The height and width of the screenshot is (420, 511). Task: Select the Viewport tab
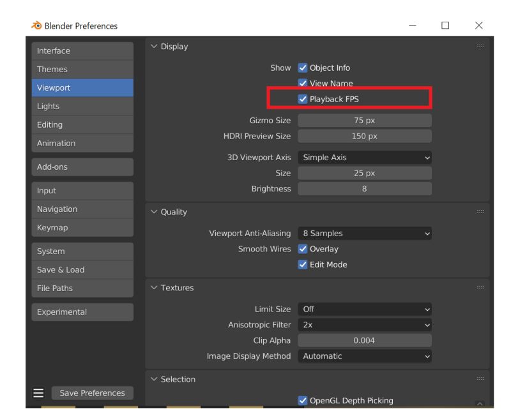tap(82, 87)
